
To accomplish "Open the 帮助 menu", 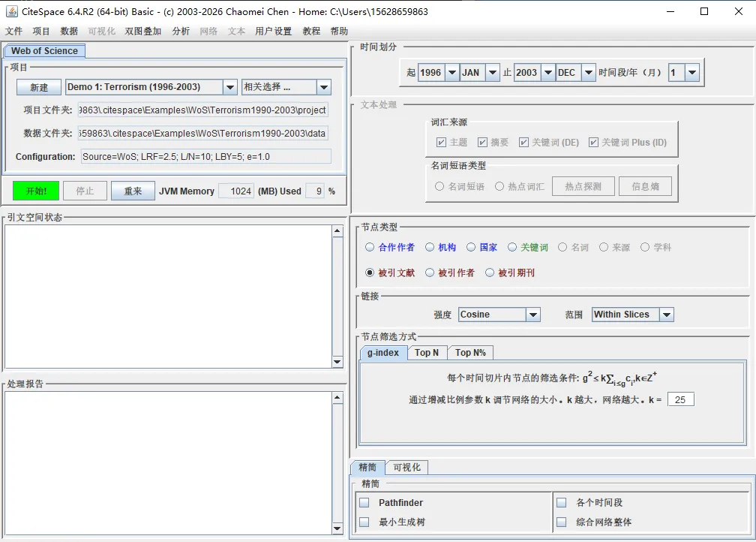I will coord(339,31).
